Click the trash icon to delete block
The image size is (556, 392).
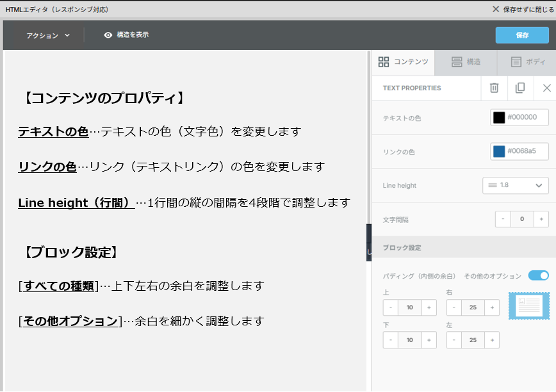point(494,88)
